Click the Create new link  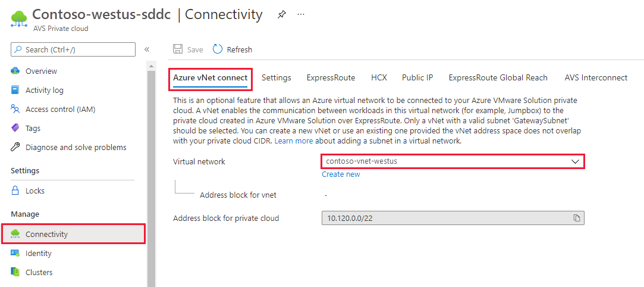pyautogui.click(x=341, y=174)
